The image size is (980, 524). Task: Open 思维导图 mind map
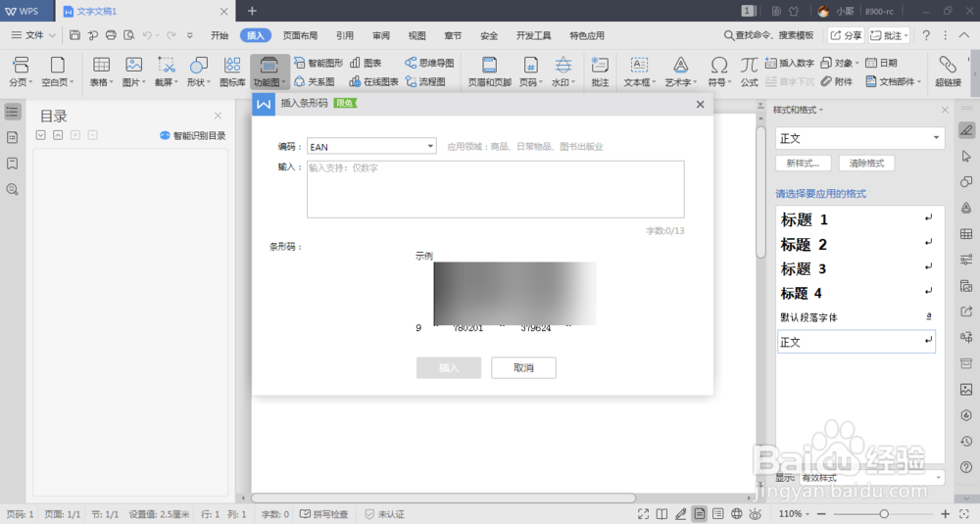[x=429, y=63]
